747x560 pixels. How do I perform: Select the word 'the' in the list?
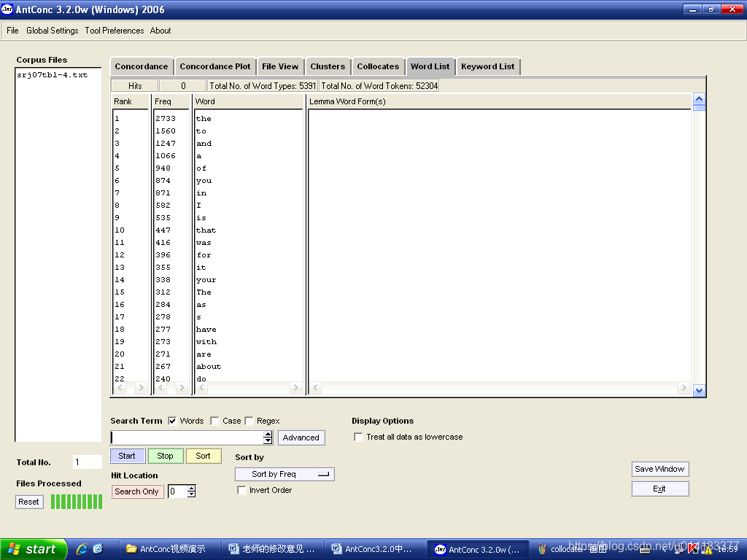click(x=204, y=119)
